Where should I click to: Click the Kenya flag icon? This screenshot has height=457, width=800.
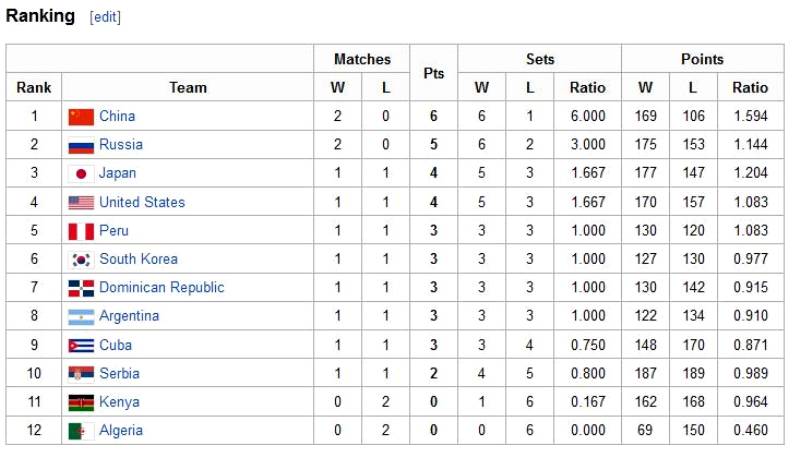pyautogui.click(x=81, y=402)
